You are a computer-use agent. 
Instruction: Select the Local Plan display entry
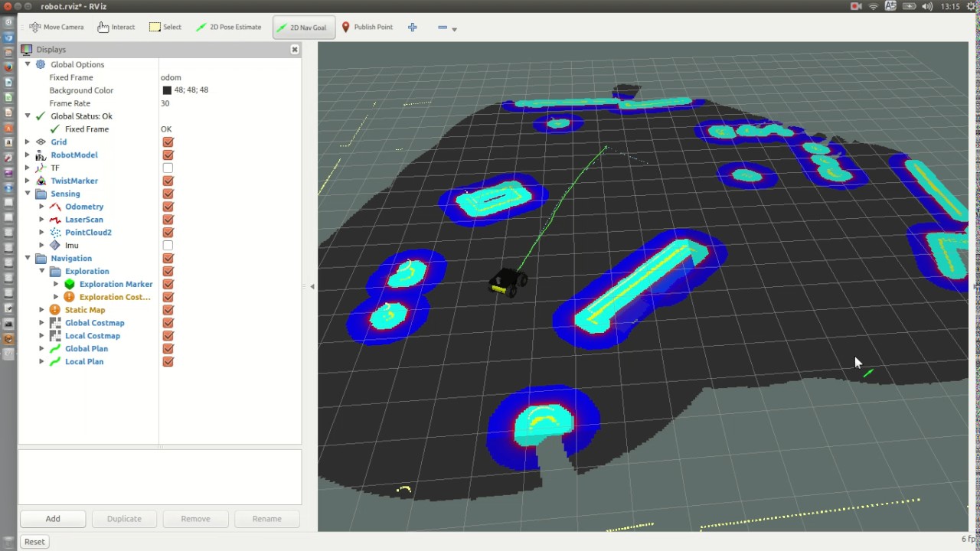84,361
